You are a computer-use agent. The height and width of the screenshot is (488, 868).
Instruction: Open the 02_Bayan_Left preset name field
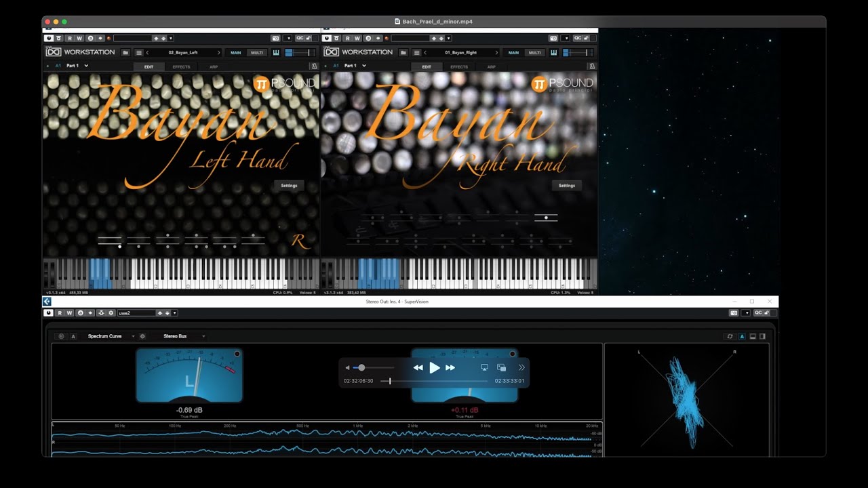pos(183,52)
